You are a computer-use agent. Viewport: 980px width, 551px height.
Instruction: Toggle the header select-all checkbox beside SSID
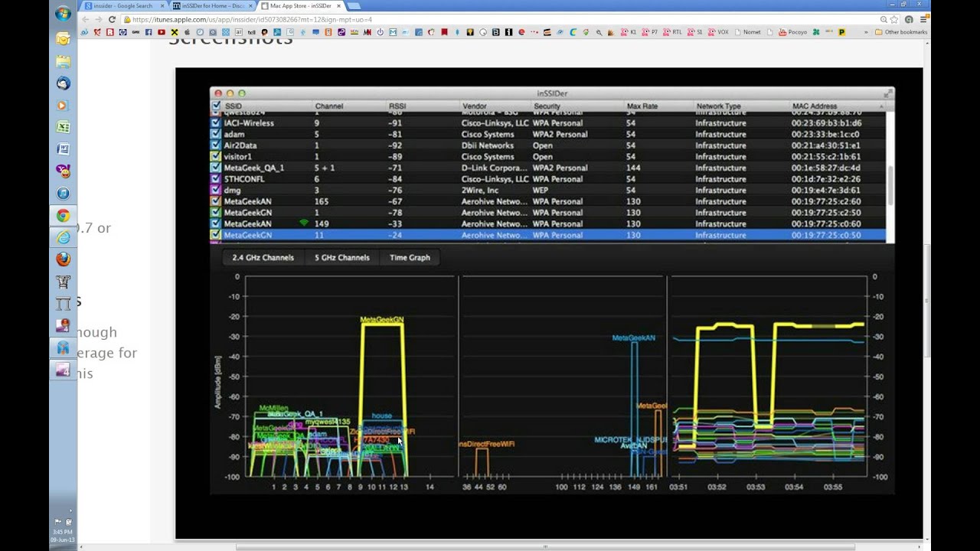coord(216,106)
